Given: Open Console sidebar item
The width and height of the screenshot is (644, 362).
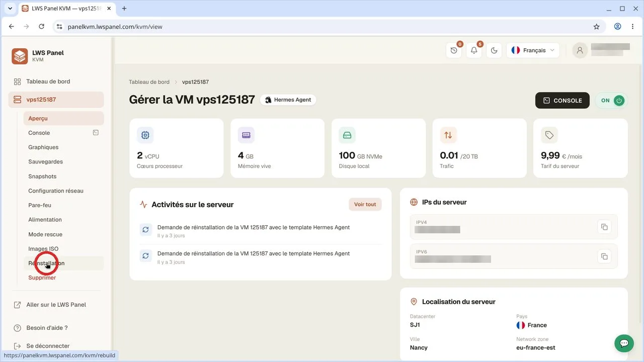Looking at the screenshot, I should pyautogui.click(x=63, y=133).
